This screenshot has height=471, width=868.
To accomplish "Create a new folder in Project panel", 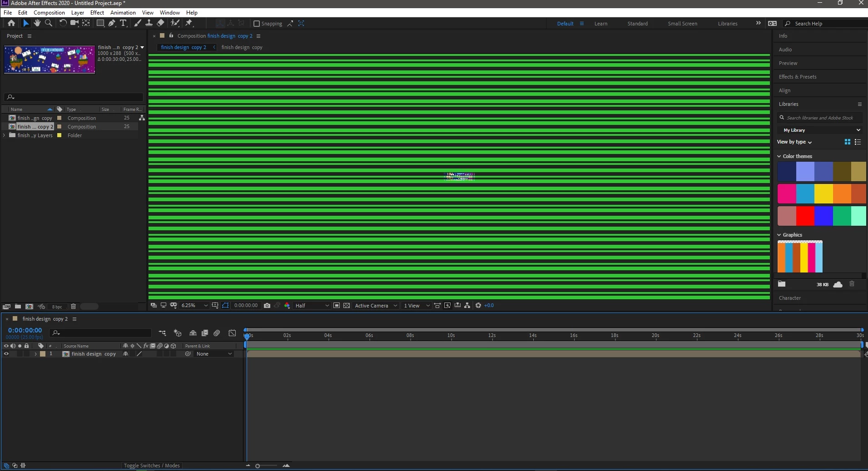I will pyautogui.click(x=18, y=307).
